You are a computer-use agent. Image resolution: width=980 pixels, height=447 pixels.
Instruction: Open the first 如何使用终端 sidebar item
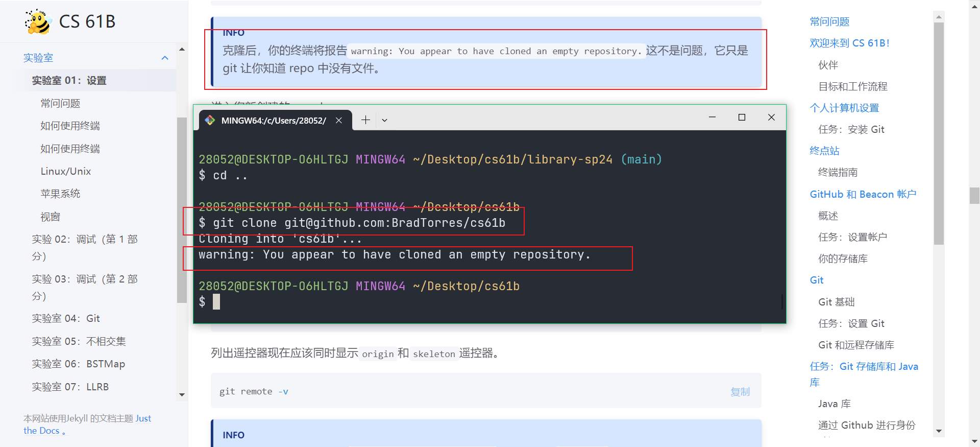pos(70,126)
